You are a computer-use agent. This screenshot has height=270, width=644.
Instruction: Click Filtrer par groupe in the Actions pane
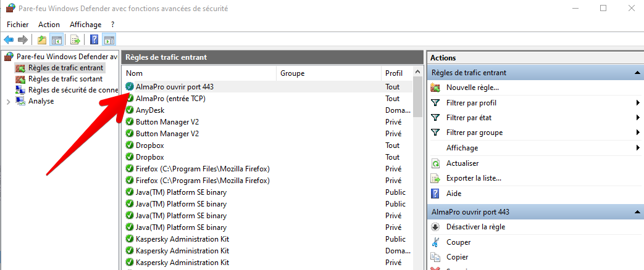pos(474,133)
